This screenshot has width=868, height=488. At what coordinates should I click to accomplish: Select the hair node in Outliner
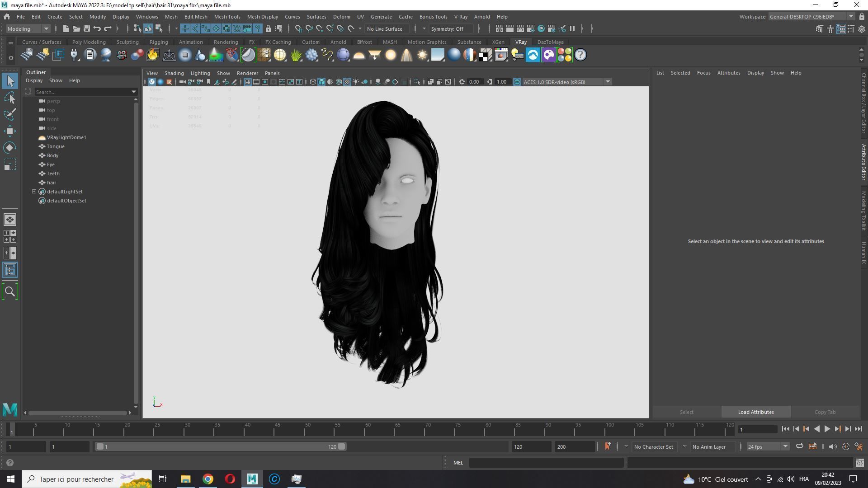(x=52, y=183)
